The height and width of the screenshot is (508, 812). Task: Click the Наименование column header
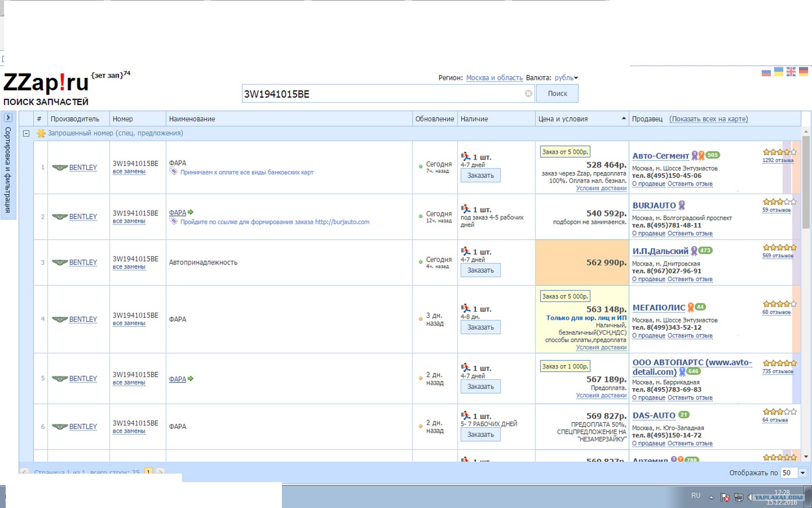coord(289,119)
